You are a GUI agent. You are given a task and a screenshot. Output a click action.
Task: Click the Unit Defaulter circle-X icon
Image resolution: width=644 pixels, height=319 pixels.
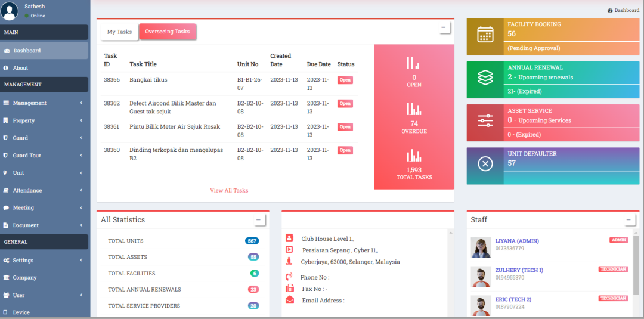[485, 163]
